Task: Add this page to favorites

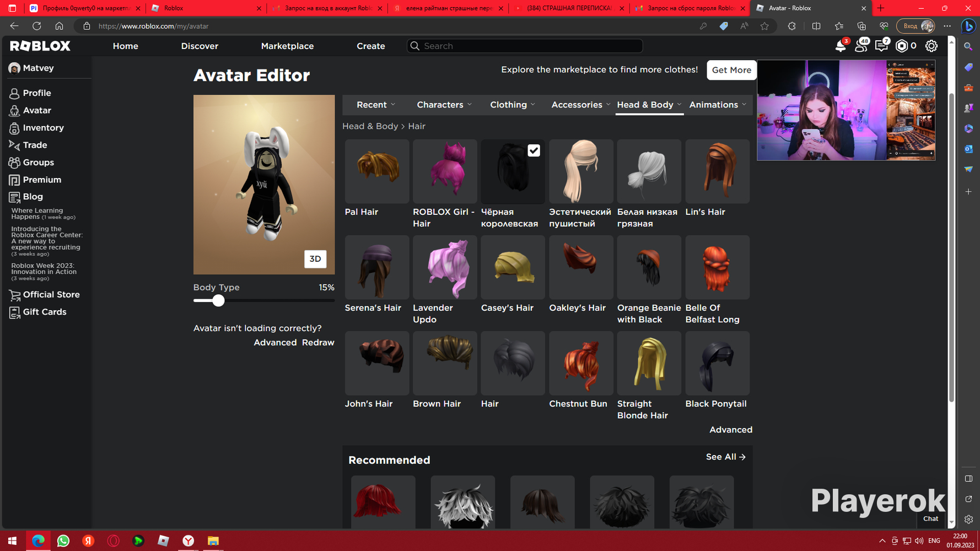Action: point(764,26)
